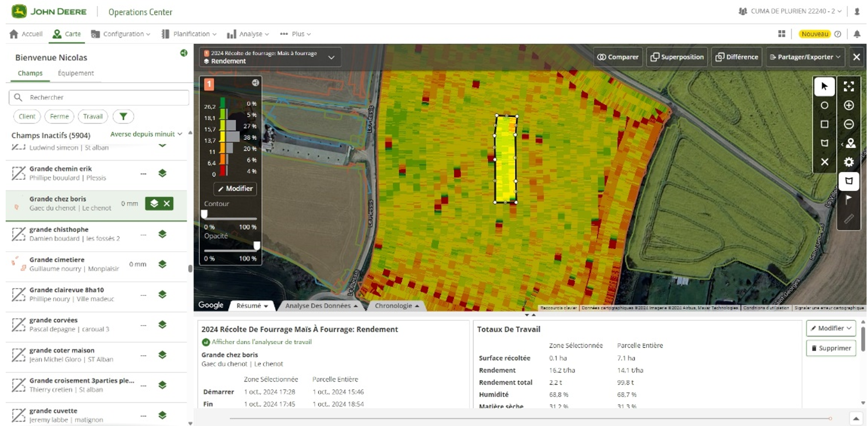868x426 pixels.
Task: Open the CUMA DE PLURIEN organization dropdown
Action: click(x=790, y=11)
